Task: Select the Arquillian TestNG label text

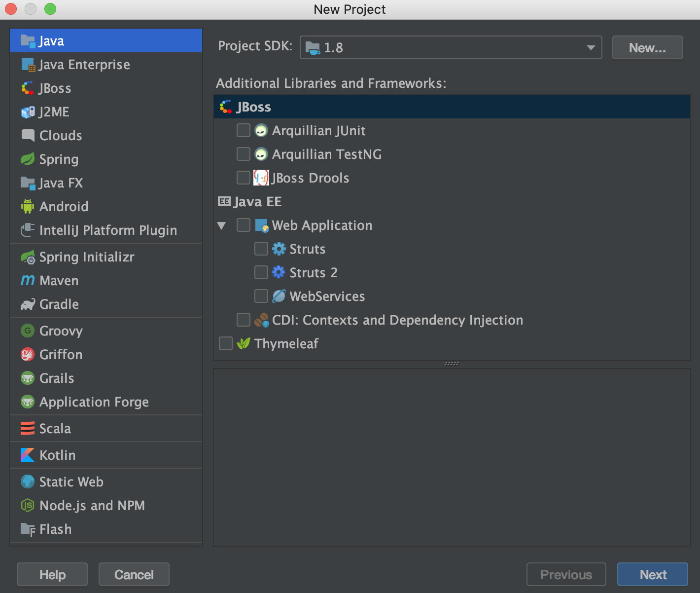Action: pos(327,154)
